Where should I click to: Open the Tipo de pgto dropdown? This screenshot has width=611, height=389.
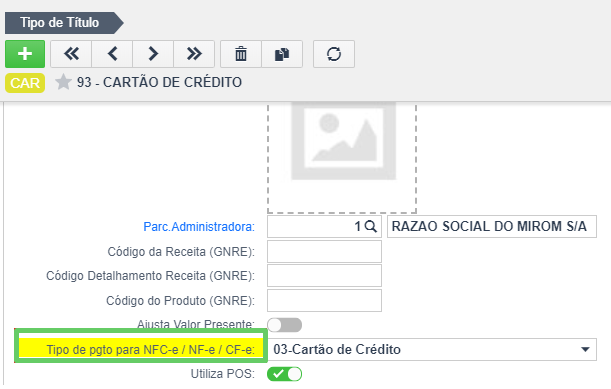pos(432,349)
